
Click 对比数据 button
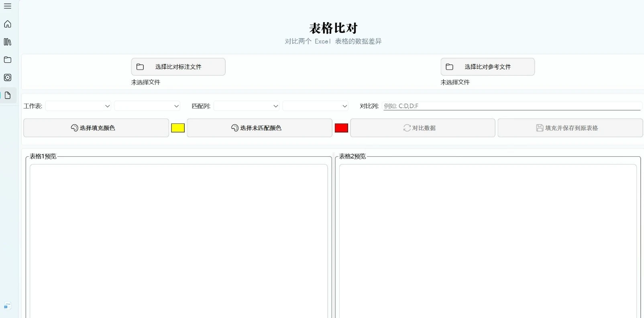pyautogui.click(x=423, y=128)
